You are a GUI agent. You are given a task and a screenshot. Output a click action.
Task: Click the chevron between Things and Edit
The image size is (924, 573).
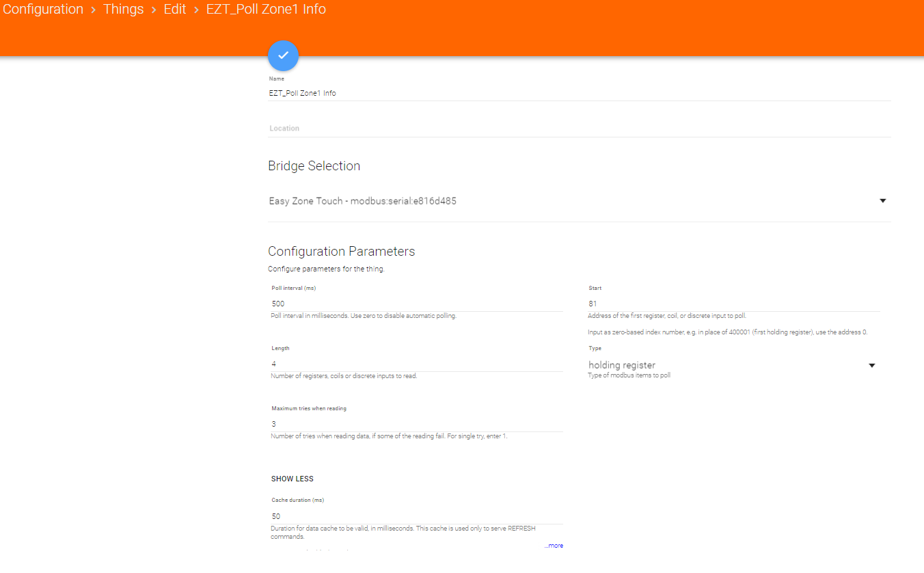click(154, 10)
